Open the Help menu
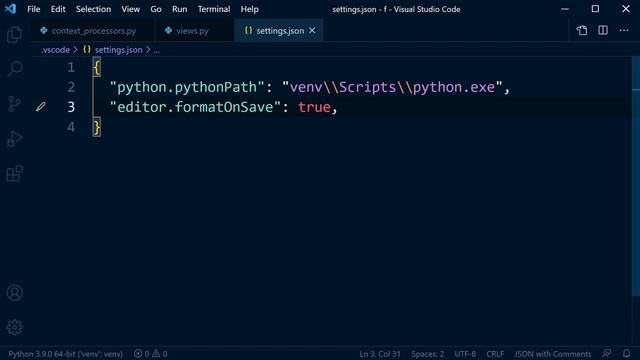Screen dimensions: 640x360 [x=249, y=9]
